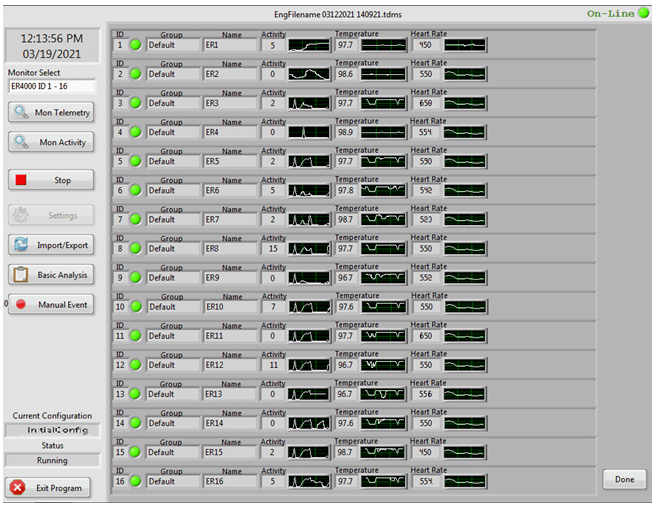Click the On-Line green status indicator
652x505 pixels.
643,13
